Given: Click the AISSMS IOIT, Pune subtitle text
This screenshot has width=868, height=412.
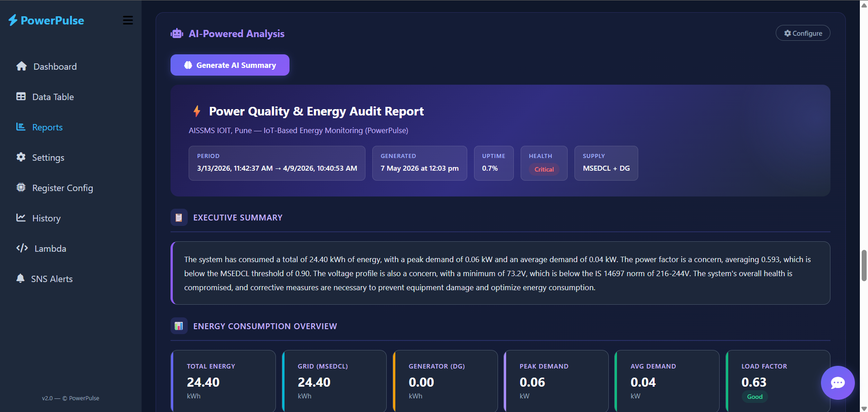Looking at the screenshot, I should [x=299, y=130].
